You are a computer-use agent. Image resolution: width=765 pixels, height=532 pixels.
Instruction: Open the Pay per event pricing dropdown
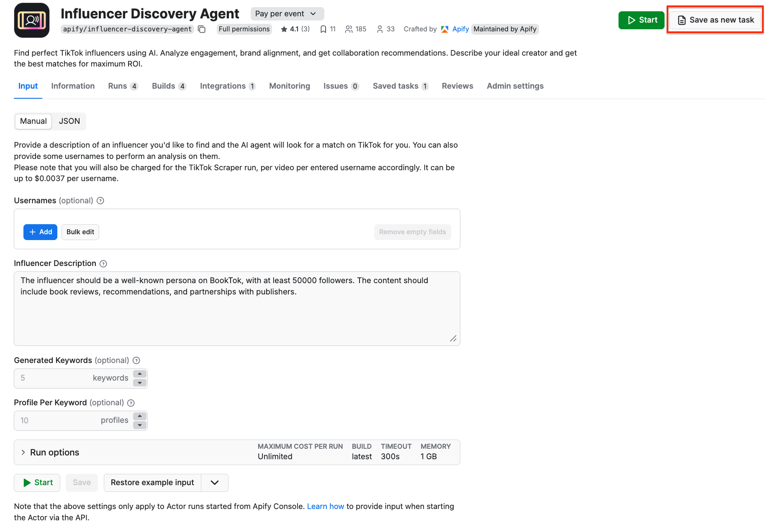click(x=287, y=13)
